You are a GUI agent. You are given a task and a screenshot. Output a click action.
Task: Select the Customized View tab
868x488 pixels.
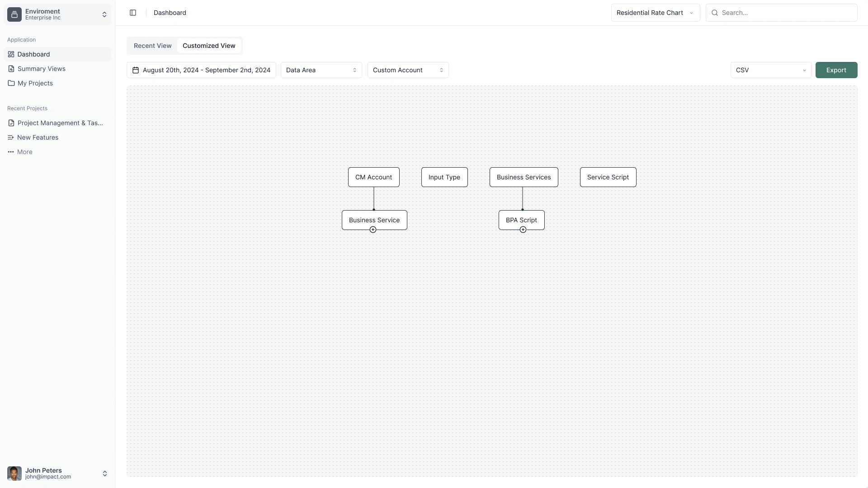click(x=209, y=46)
